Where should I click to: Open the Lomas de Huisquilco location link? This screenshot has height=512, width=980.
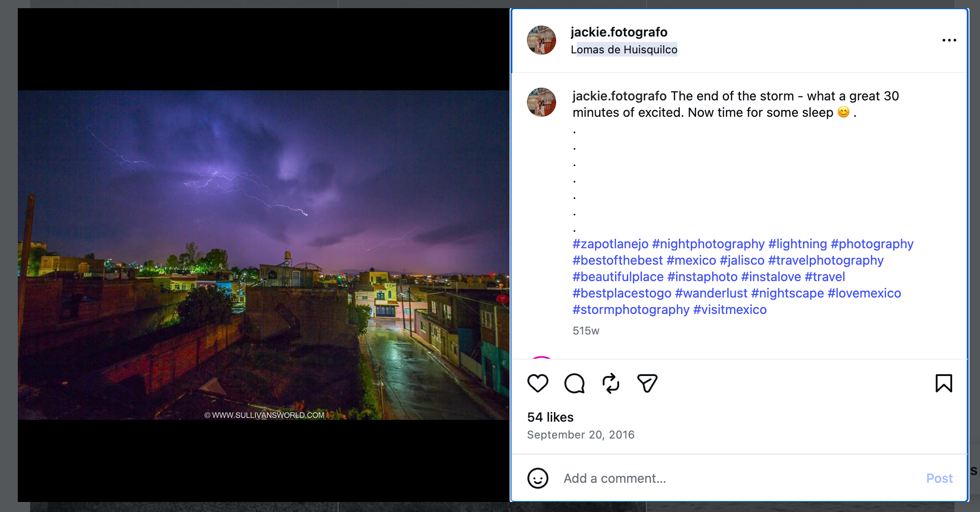click(624, 49)
